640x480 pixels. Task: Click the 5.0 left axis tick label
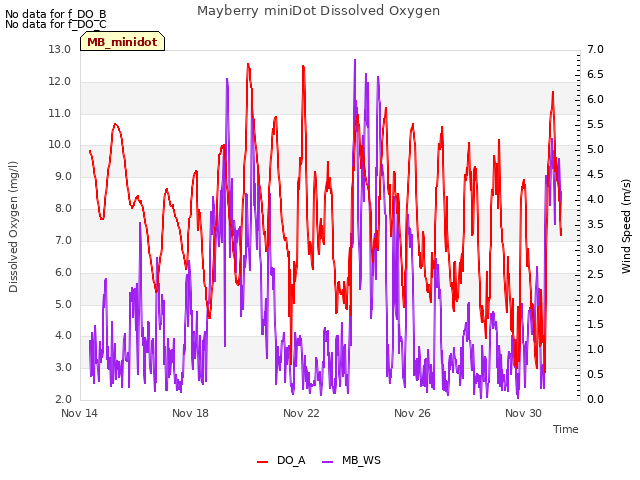tap(63, 304)
